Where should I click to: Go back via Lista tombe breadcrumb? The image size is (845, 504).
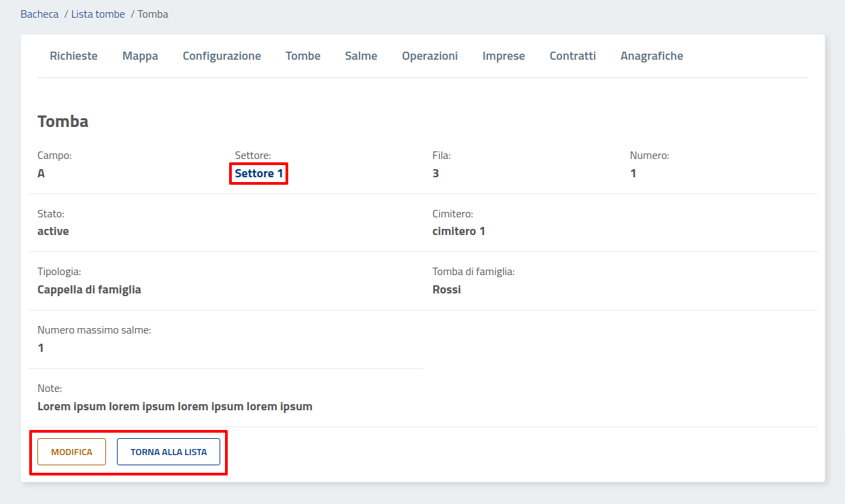point(98,14)
